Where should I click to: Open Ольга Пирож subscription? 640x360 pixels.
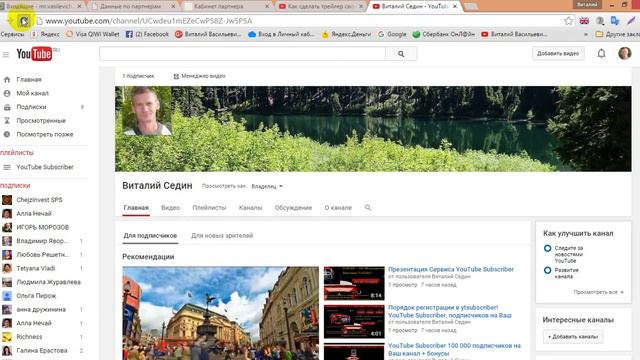point(36,296)
